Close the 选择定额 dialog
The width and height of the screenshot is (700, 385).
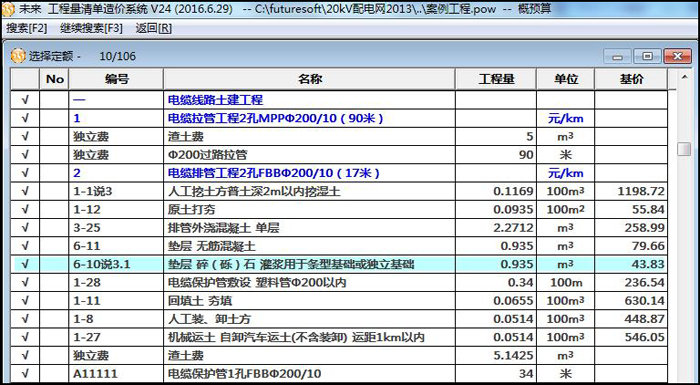(x=677, y=57)
